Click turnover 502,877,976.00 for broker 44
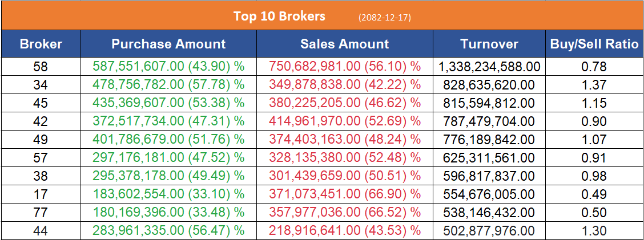 pos(489,231)
